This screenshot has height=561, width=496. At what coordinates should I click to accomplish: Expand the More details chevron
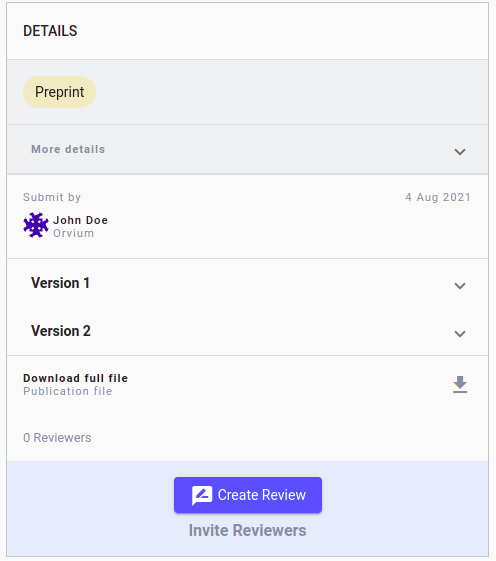click(x=460, y=152)
